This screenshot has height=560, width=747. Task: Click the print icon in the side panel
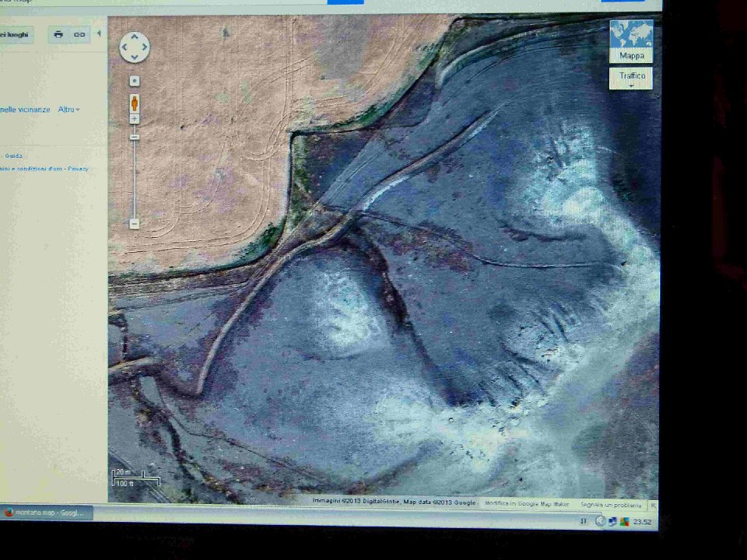tap(58, 34)
